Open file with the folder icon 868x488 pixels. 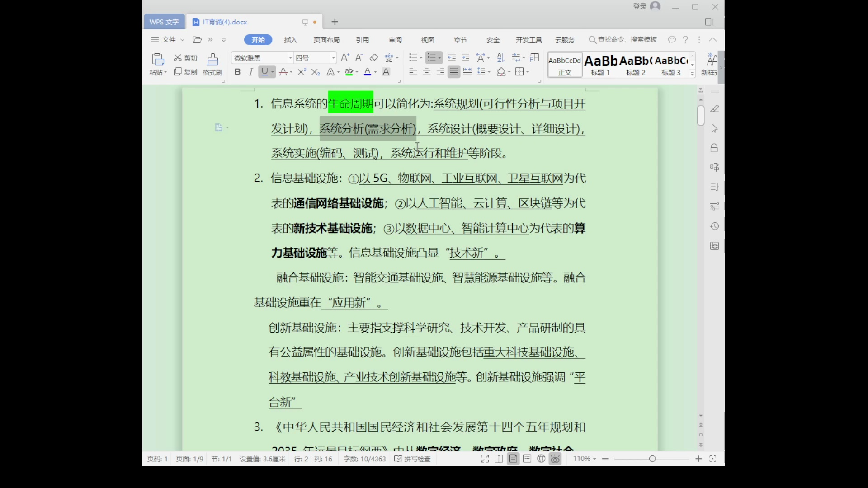coord(197,40)
